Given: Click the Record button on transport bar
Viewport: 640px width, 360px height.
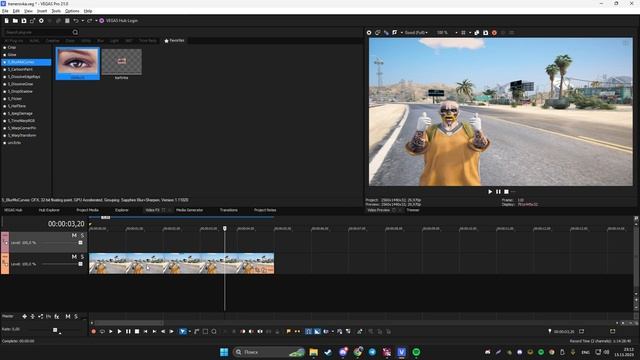Looking at the screenshot, I should 93,331.
